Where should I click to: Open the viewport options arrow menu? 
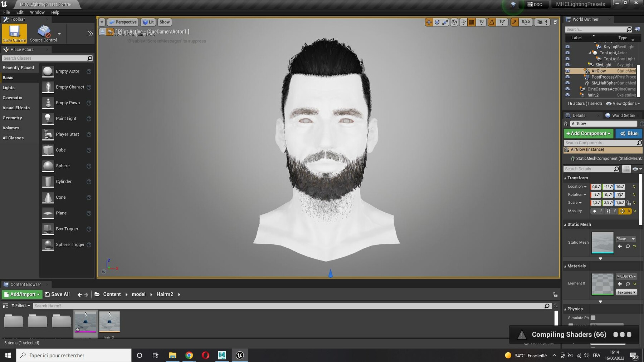pyautogui.click(x=102, y=22)
